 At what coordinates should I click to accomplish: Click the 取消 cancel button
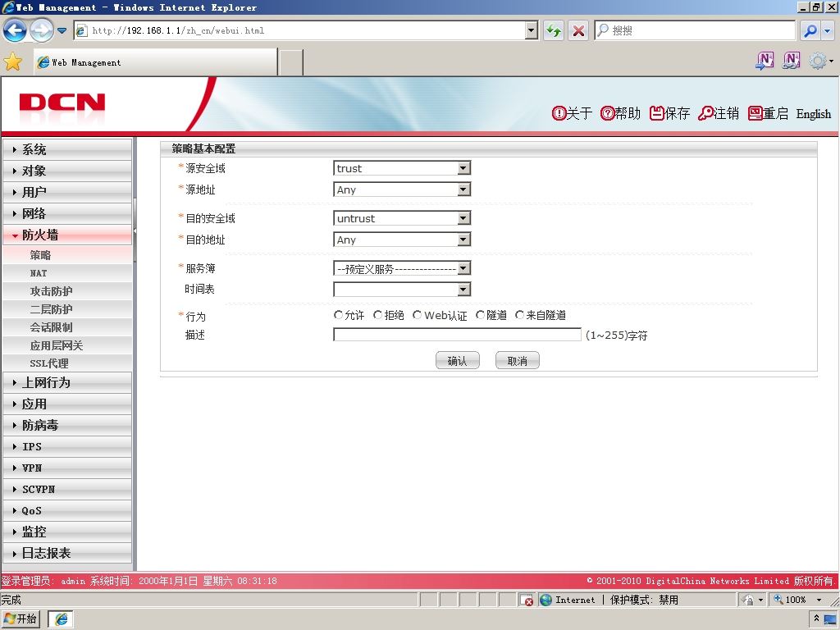click(x=518, y=361)
